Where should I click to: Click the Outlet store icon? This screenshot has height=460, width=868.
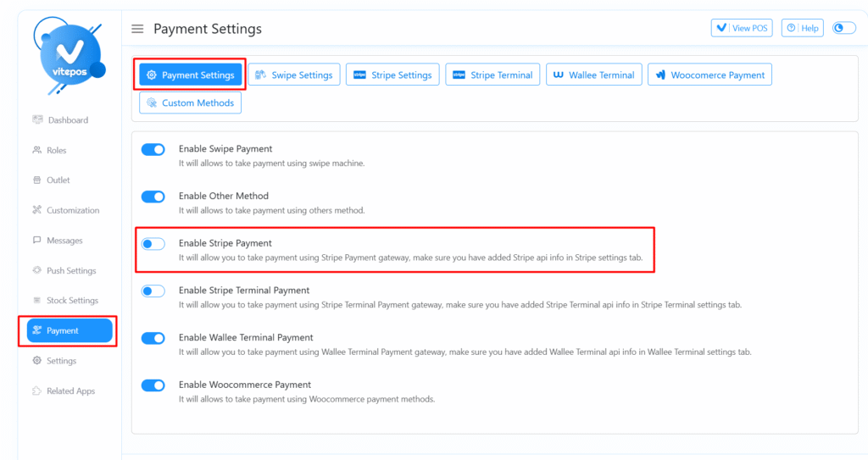[37, 180]
